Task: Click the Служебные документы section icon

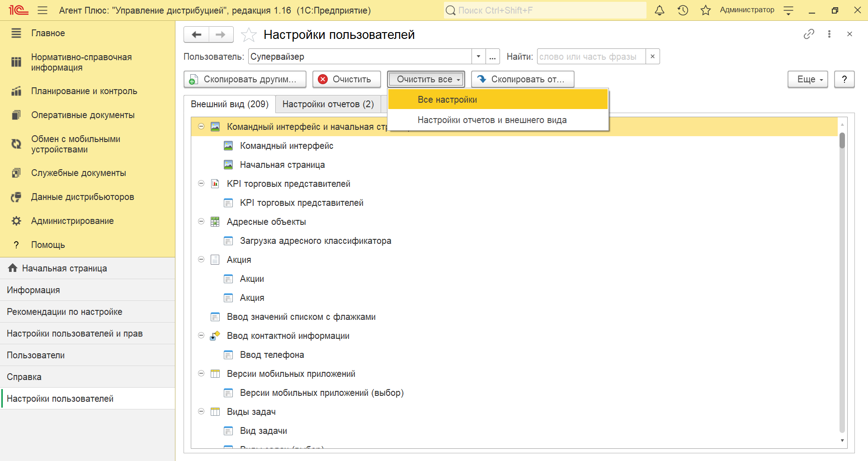Action: point(16,173)
